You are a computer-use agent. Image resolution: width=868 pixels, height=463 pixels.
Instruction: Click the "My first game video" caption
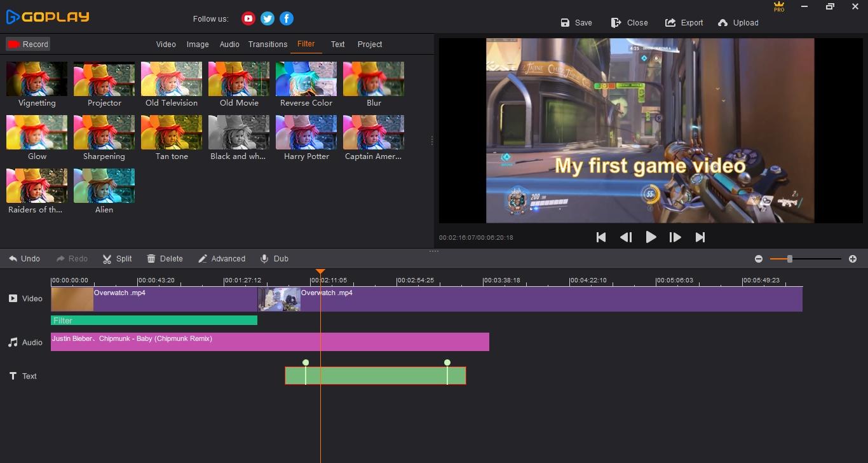(650, 165)
